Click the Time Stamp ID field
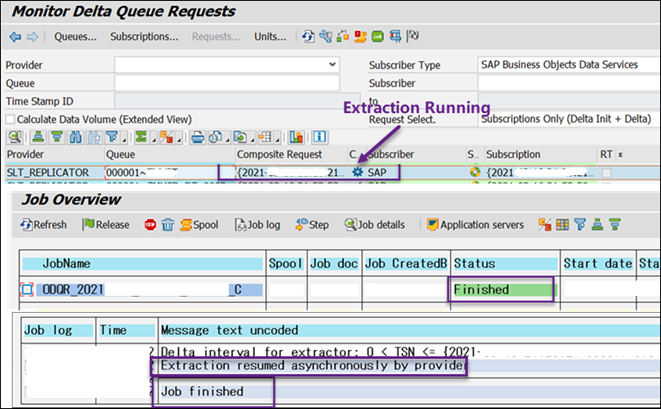 (x=237, y=101)
